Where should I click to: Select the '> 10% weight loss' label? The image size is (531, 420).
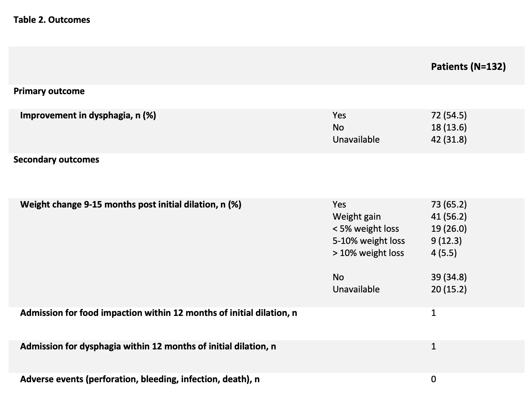pyautogui.click(x=368, y=253)
